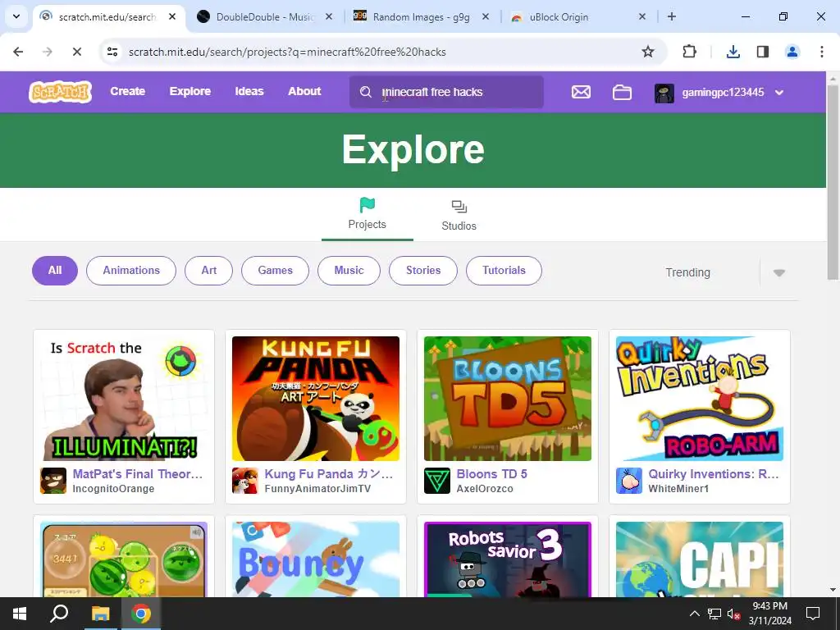Screen dimensions: 840x630
Task: Click the muted volume tray icon
Action: [x=733, y=614]
